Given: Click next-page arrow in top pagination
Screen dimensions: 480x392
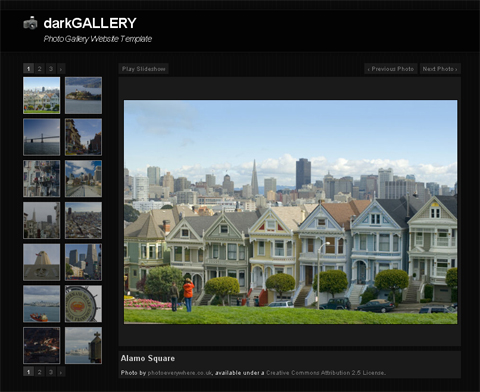Looking at the screenshot, I should pyautogui.click(x=61, y=69).
